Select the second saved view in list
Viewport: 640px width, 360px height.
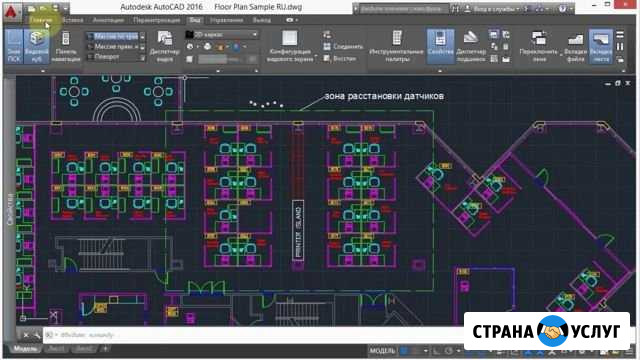tap(113, 47)
